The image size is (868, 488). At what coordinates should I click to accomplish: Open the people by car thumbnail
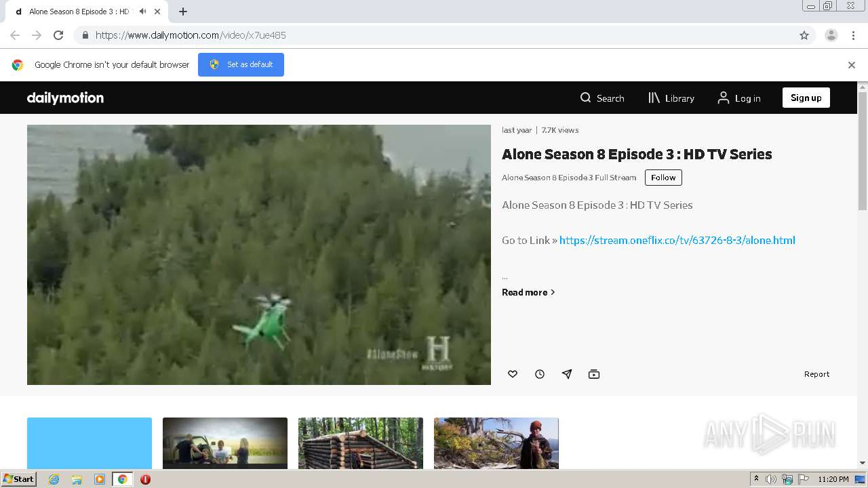[x=225, y=443]
